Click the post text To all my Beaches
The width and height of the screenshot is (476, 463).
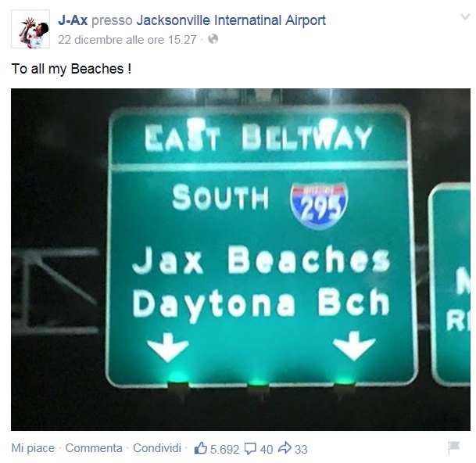[x=71, y=69]
